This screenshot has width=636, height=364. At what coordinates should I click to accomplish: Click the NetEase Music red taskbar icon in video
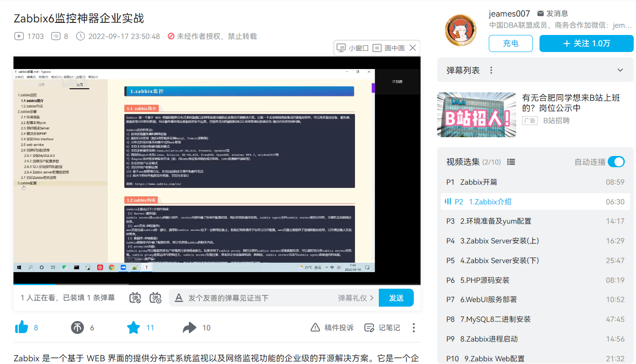pos(100,268)
